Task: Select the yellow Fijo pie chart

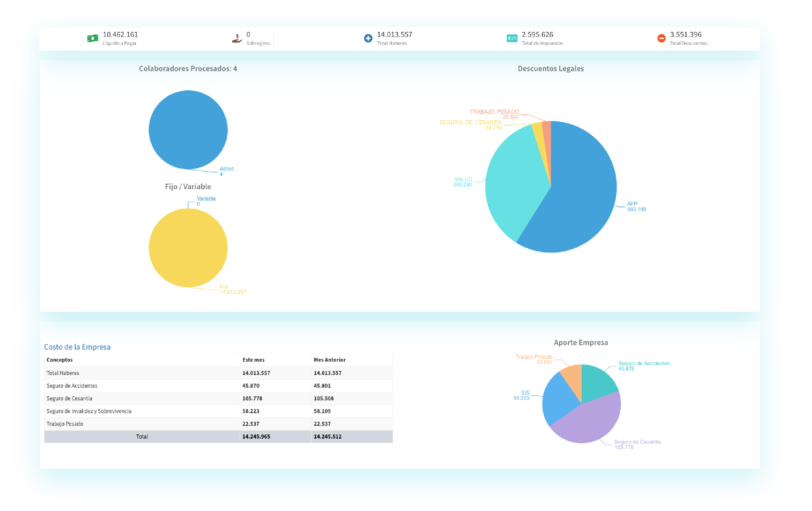Action: 188,248
